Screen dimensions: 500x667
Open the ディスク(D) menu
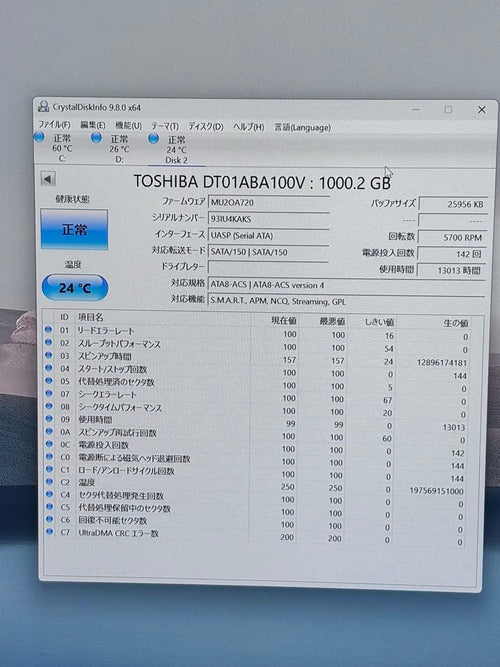[x=206, y=127]
